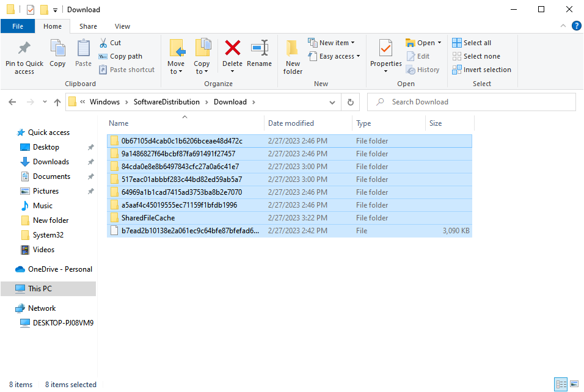Viewport: 584px width, 392px height.
Task: Switch to Details view layout icon
Action: click(x=561, y=384)
